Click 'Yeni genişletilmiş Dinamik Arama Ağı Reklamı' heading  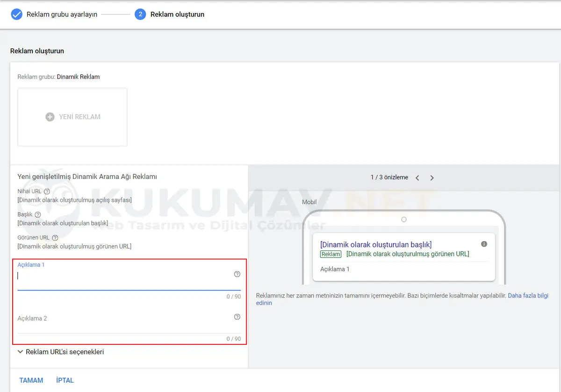87,177
